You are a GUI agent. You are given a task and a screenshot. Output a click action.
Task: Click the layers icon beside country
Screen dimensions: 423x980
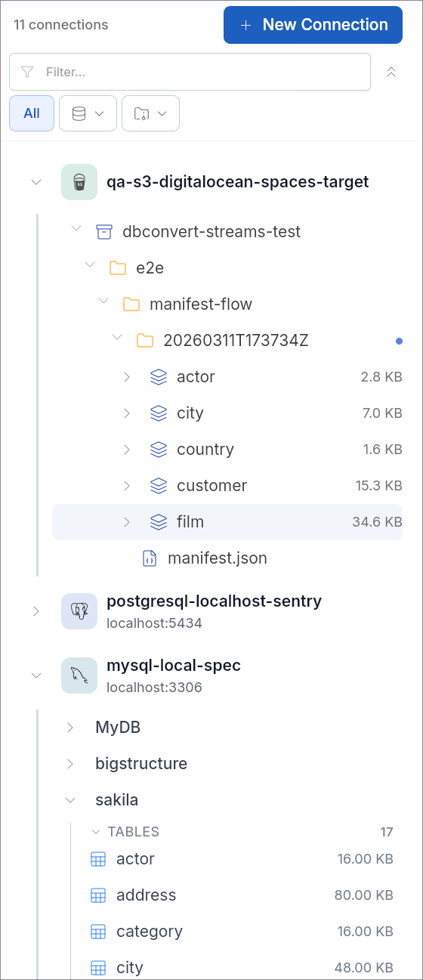158,450
